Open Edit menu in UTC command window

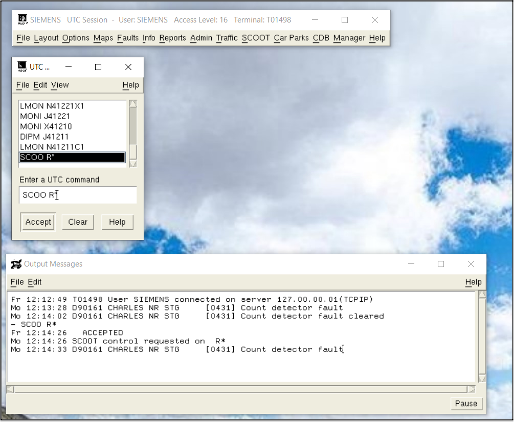[40, 85]
